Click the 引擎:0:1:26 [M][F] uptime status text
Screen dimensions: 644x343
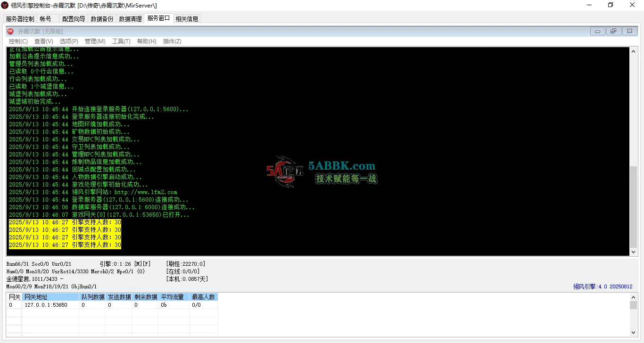click(125, 264)
